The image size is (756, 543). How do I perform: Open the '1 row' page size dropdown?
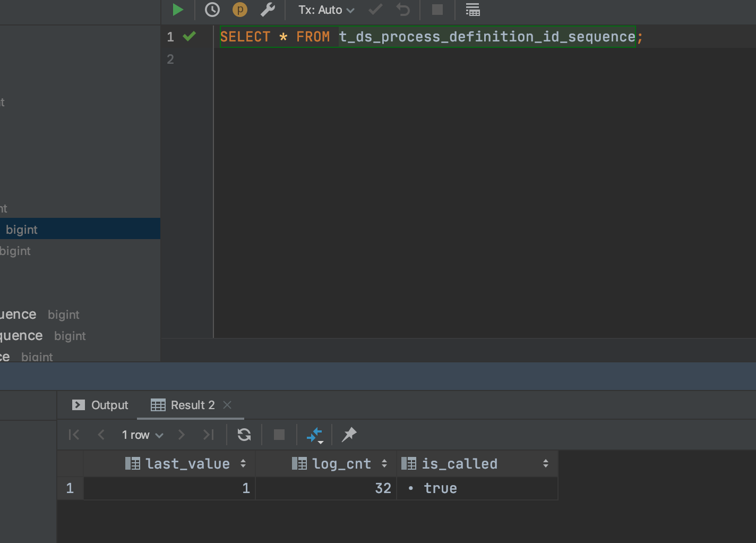tap(142, 435)
